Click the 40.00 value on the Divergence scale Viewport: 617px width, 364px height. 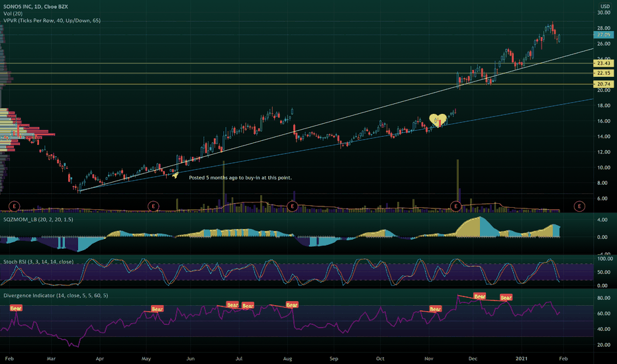[x=604, y=329]
